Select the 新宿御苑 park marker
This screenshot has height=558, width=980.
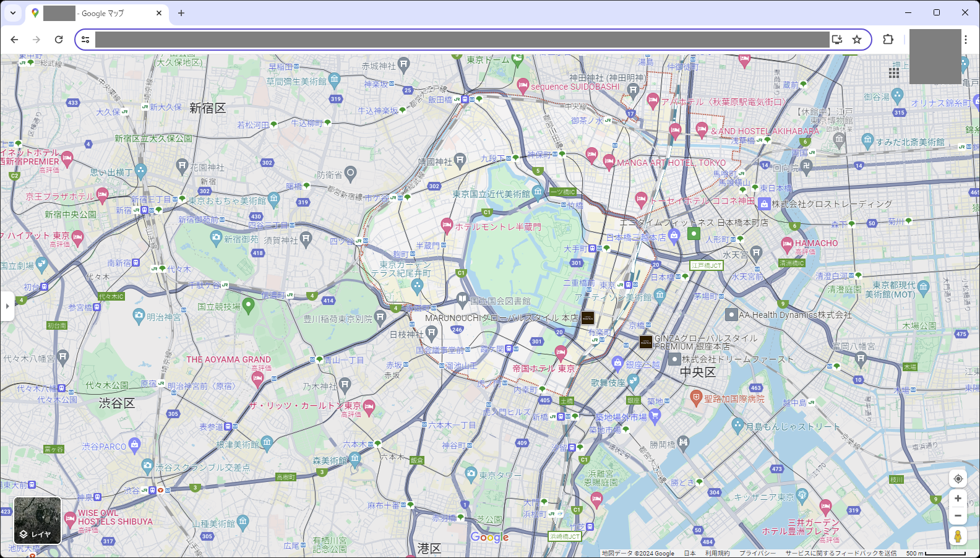216,237
